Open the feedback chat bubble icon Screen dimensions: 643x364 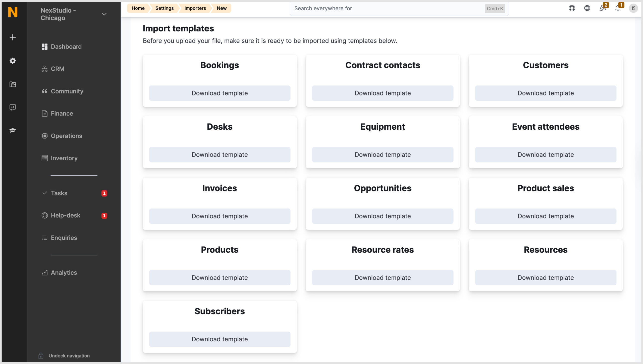tap(12, 108)
